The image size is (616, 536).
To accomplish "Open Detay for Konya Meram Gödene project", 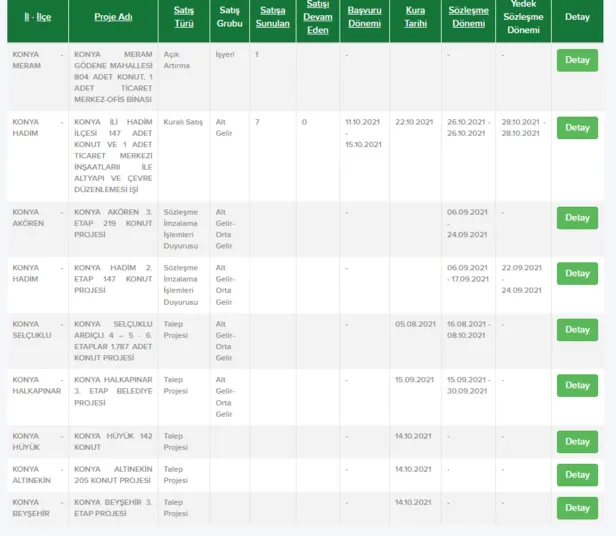I will [x=577, y=60].
